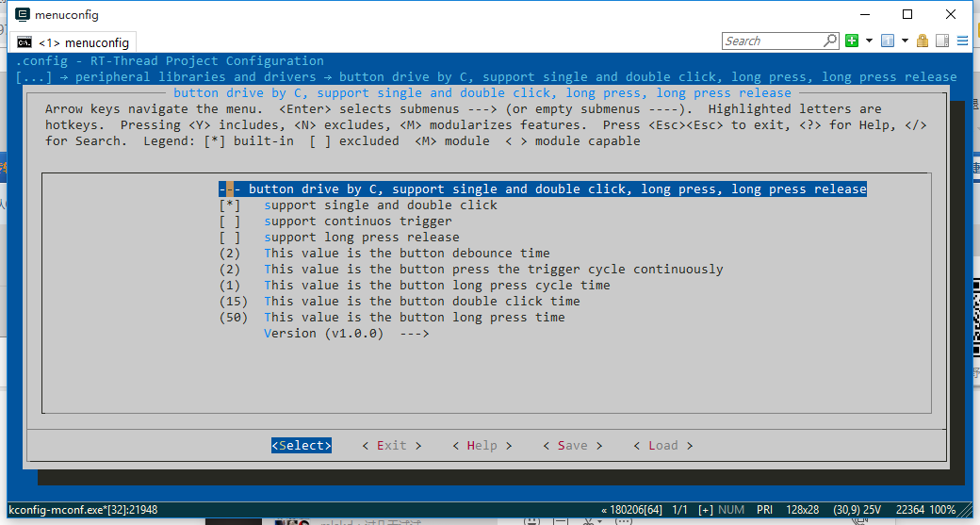Open the dropdown arrow next to the console number icon
The image size is (980, 525).
point(905,41)
